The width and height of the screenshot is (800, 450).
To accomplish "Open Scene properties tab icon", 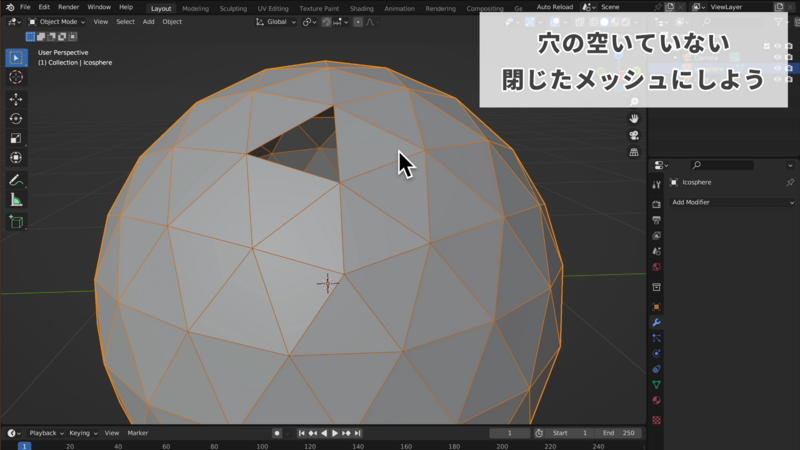I will [x=657, y=252].
